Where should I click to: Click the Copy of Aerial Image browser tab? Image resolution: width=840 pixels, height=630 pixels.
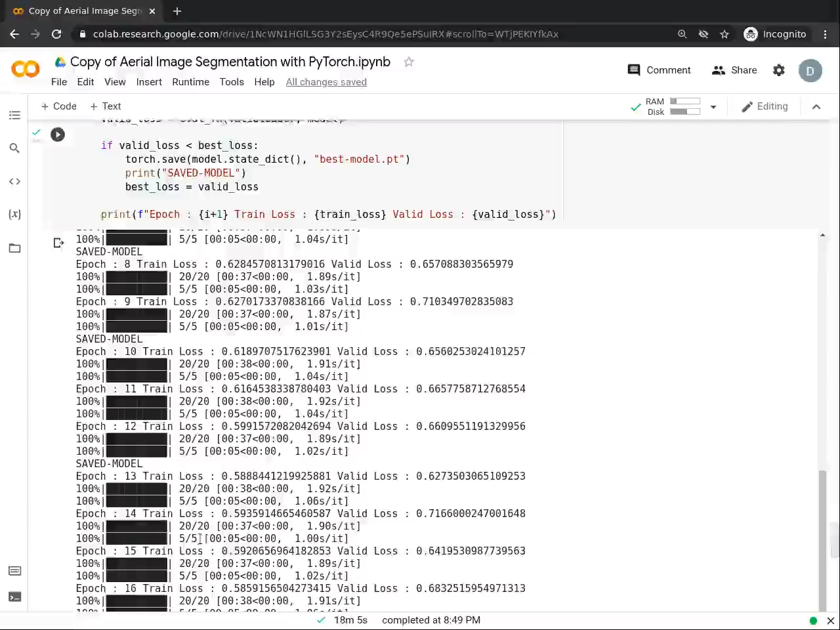pyautogui.click(x=84, y=11)
